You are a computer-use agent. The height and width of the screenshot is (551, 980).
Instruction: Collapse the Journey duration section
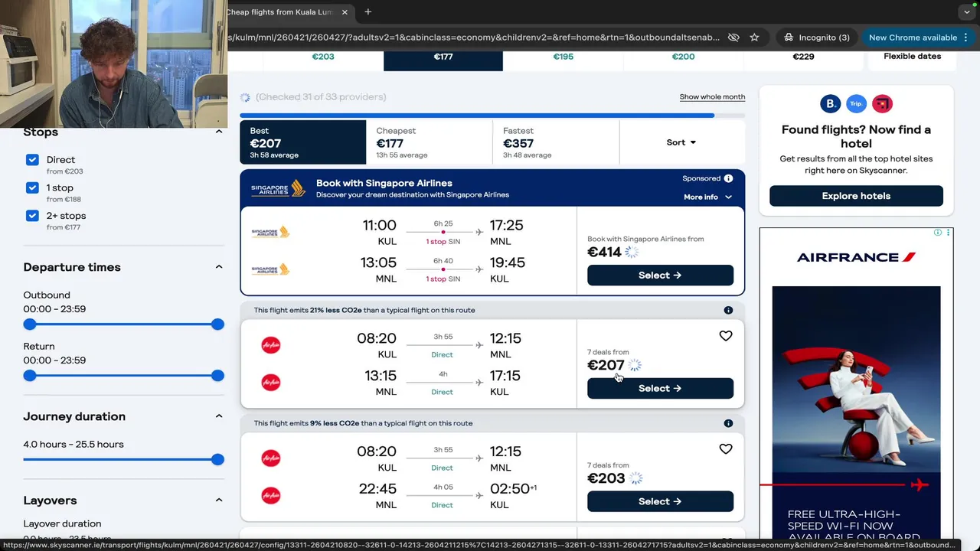pyautogui.click(x=219, y=416)
